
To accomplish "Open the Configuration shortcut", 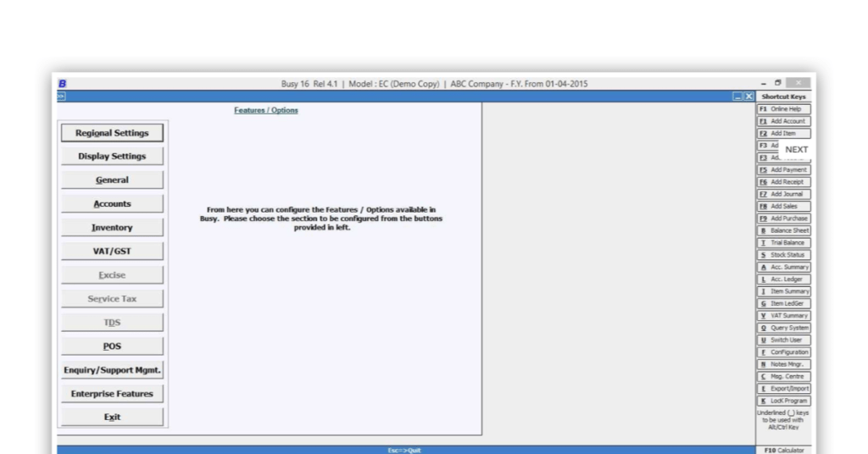I will (x=784, y=352).
